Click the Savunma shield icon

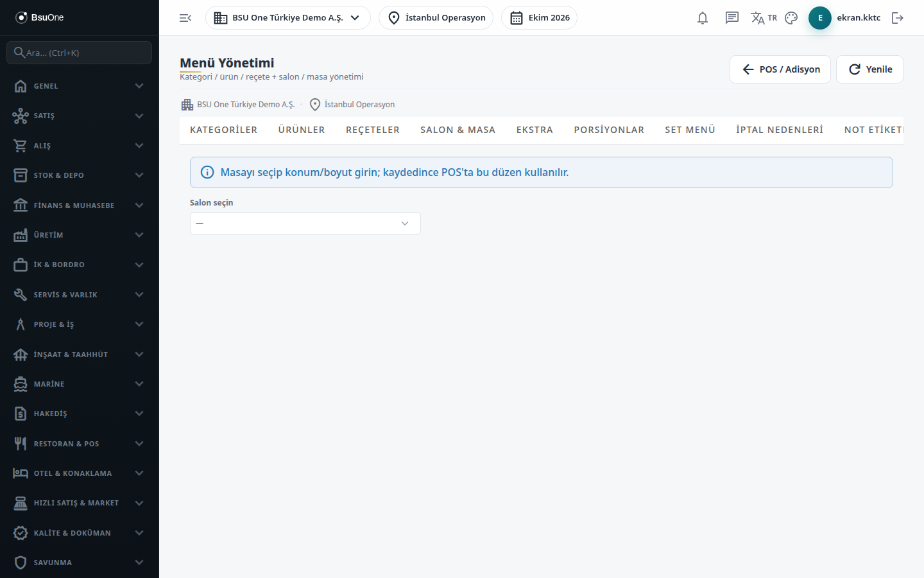click(21, 563)
